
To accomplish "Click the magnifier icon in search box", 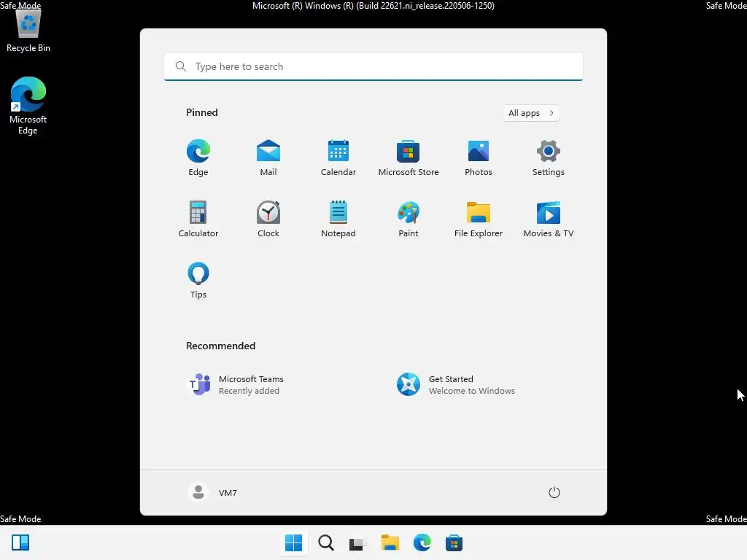I will (x=181, y=66).
